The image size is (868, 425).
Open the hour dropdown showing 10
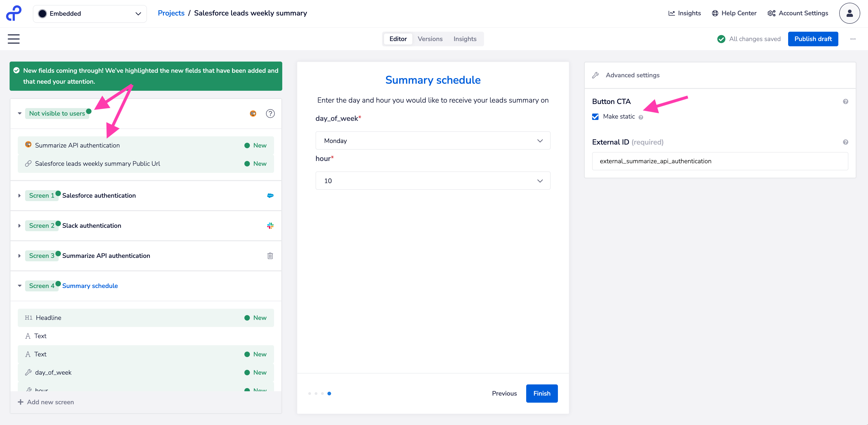click(432, 181)
